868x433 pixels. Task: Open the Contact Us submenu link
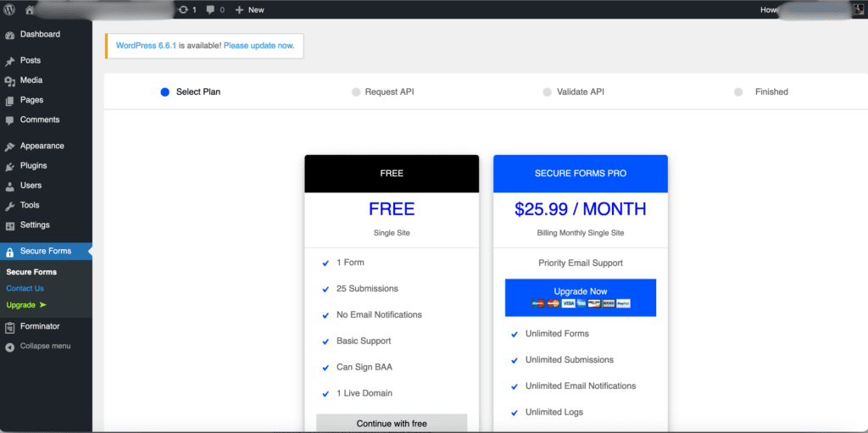click(25, 288)
